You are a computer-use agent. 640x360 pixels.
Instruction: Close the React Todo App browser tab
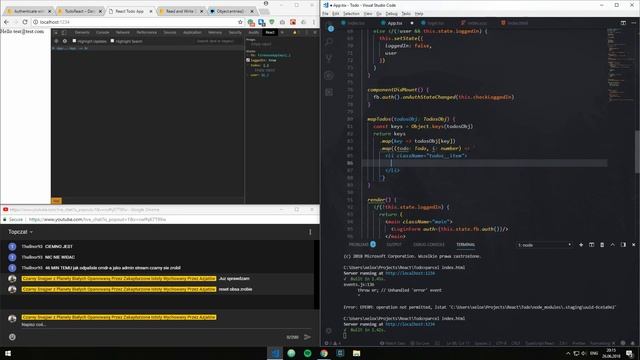coord(151,11)
